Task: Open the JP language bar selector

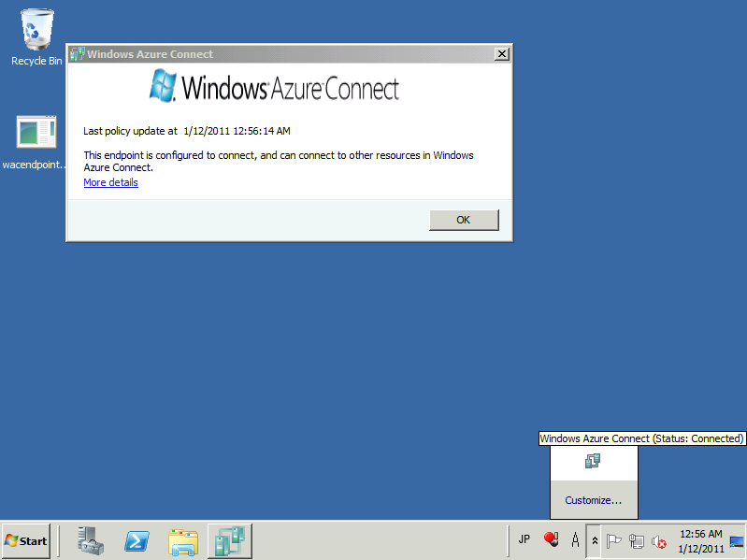Action: [x=524, y=539]
